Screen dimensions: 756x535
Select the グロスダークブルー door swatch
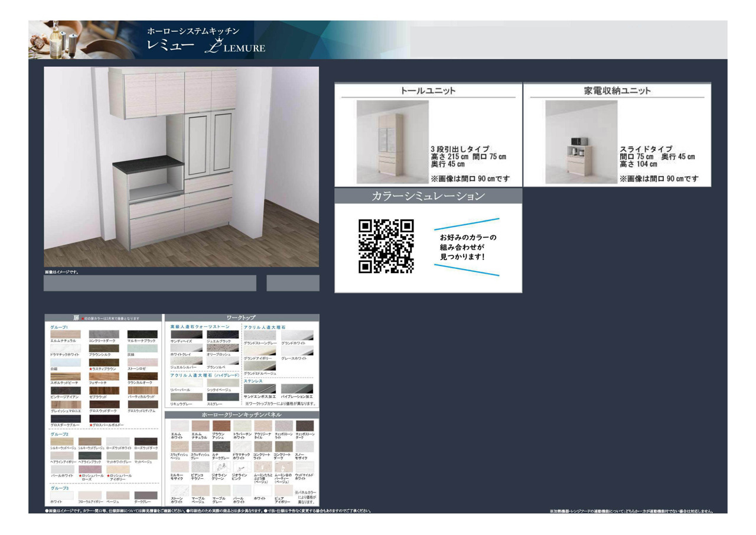point(66,418)
